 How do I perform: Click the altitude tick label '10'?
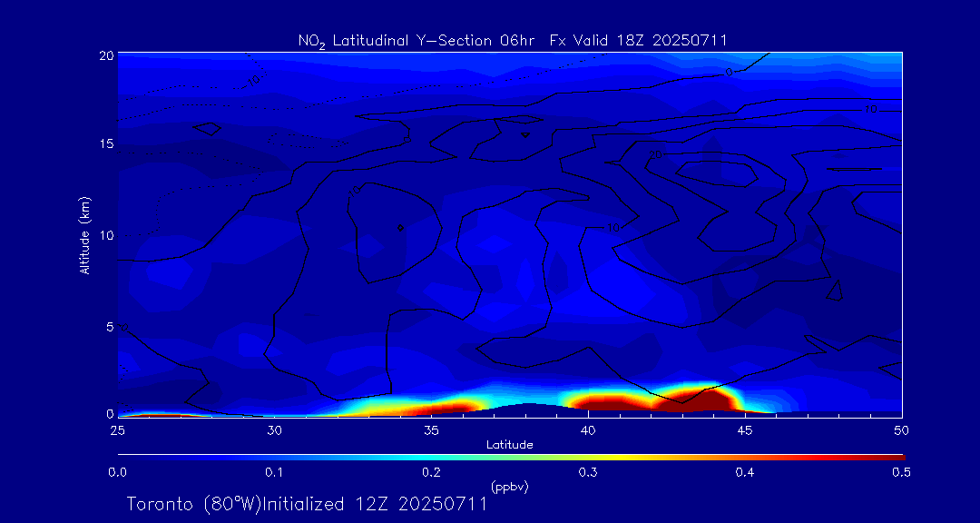tap(107, 234)
